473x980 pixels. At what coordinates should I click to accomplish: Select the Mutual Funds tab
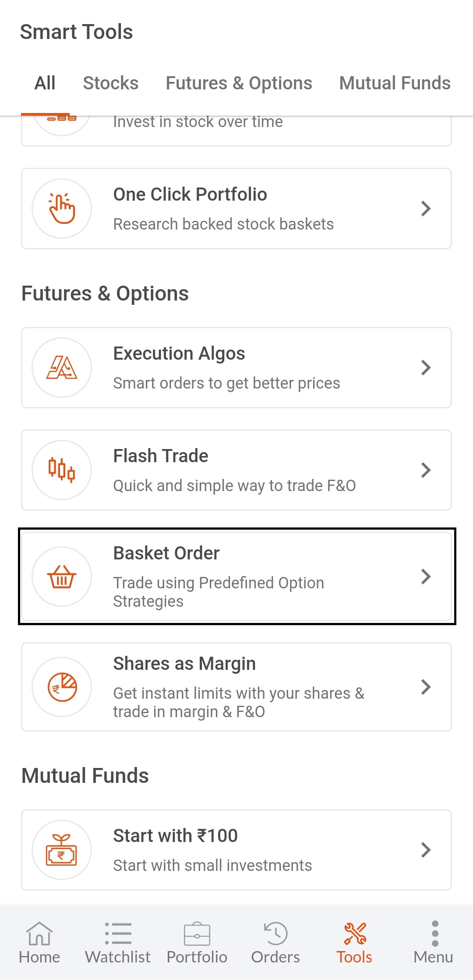tap(395, 83)
